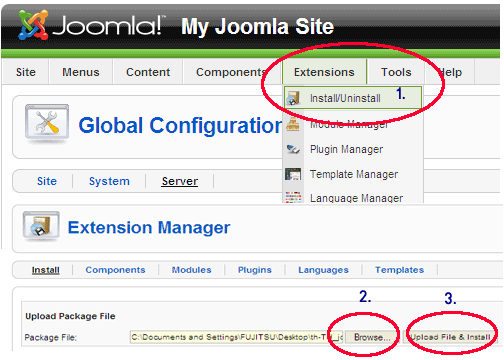Switch to Site configuration tab
Viewport: 504px width, 360px height.
pyautogui.click(x=47, y=181)
